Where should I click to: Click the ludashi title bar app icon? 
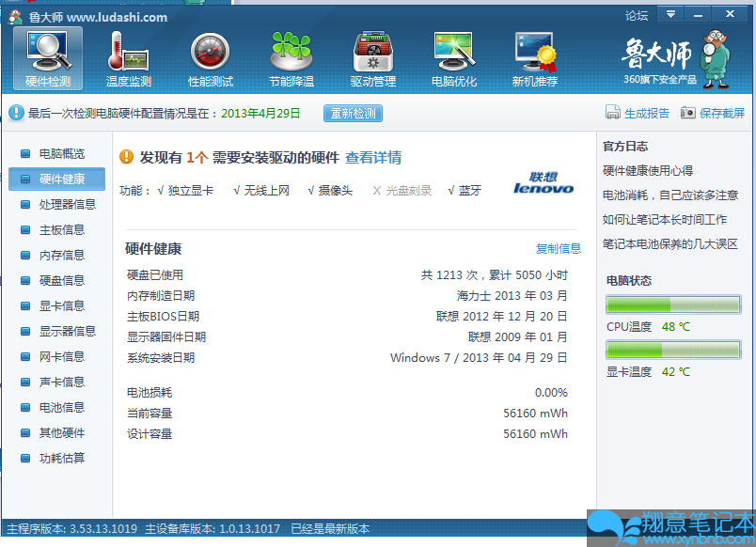(15, 17)
